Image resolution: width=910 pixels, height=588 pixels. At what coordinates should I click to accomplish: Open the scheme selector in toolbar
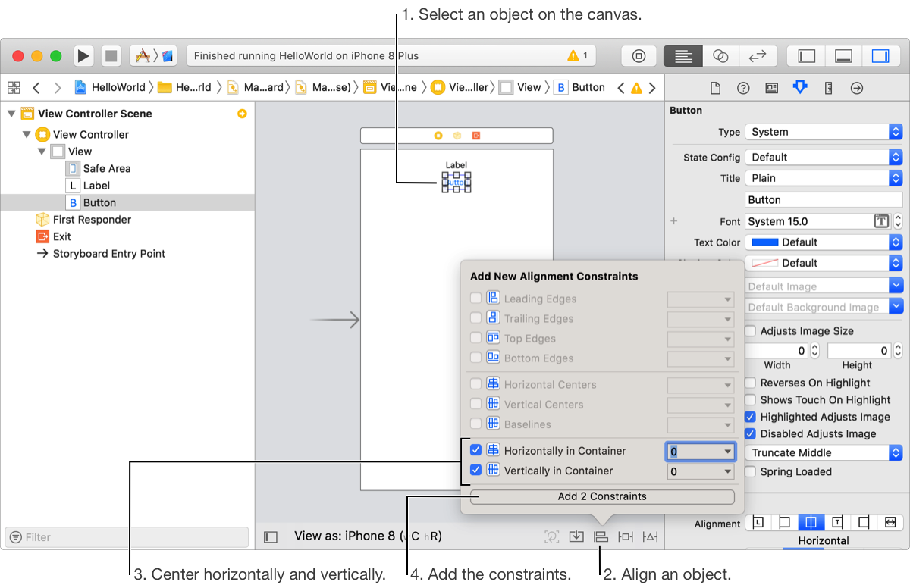coord(154,56)
